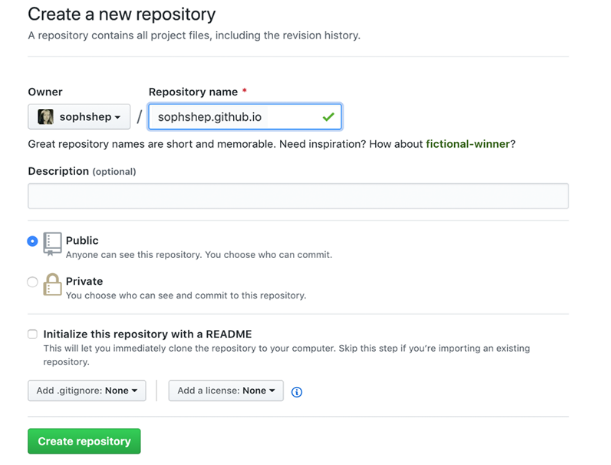Select the Private radio button

pyautogui.click(x=33, y=282)
